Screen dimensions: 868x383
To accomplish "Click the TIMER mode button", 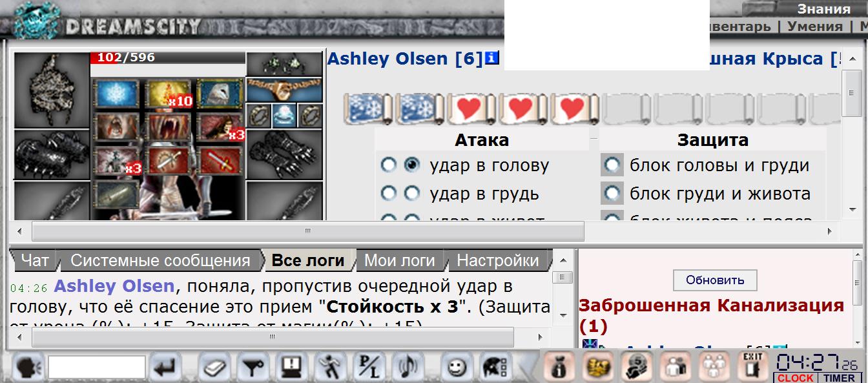I will pos(838,378).
